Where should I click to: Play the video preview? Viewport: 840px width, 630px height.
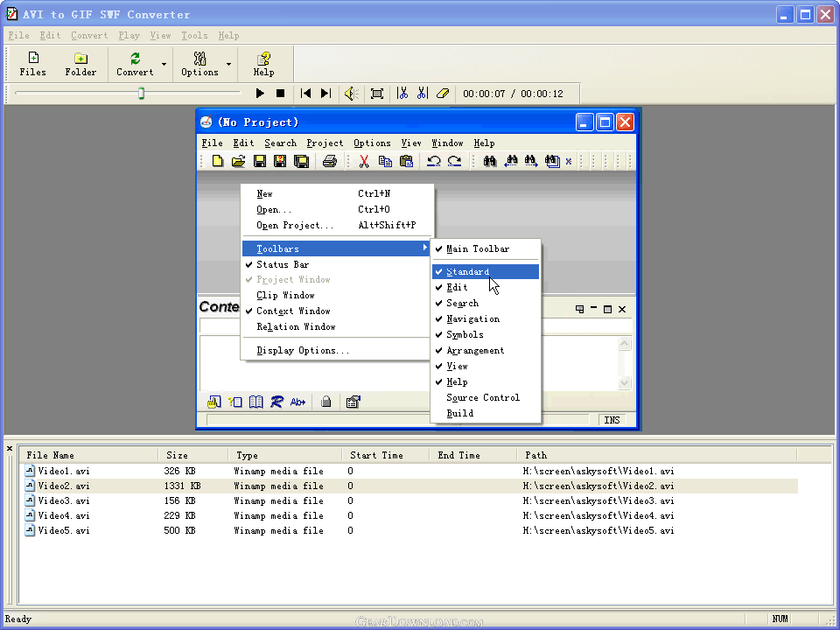pyautogui.click(x=260, y=94)
